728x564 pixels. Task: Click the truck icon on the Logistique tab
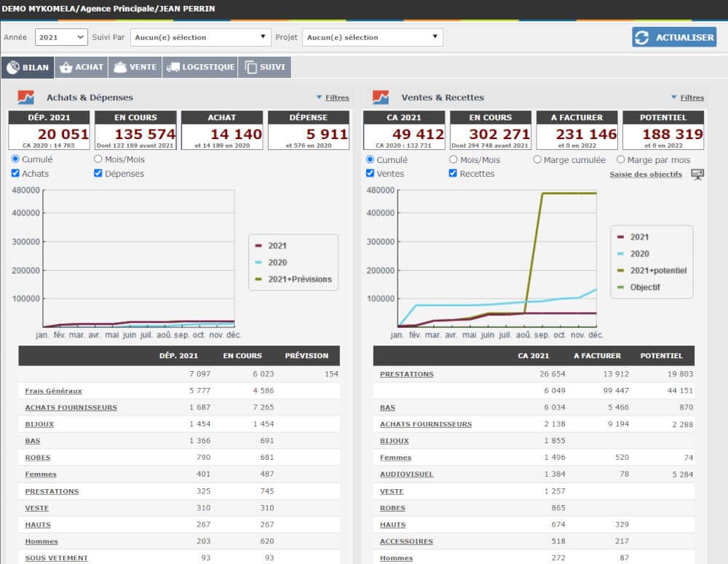(x=173, y=67)
